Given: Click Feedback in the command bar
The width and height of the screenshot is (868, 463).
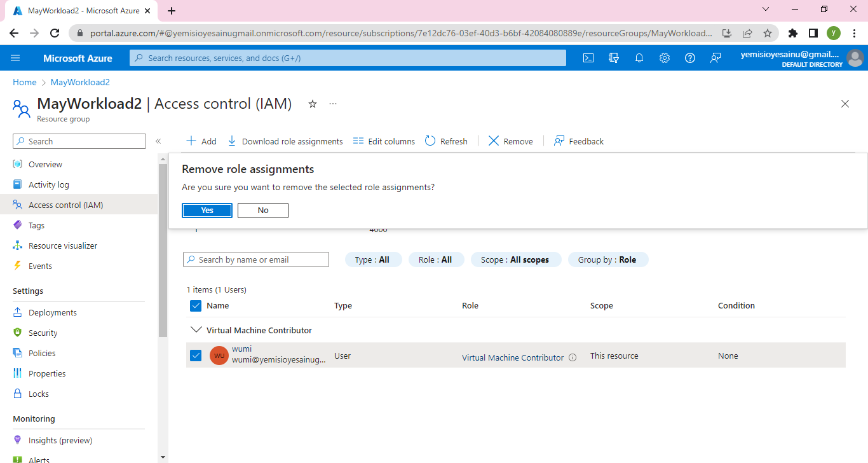Looking at the screenshot, I should pos(579,141).
